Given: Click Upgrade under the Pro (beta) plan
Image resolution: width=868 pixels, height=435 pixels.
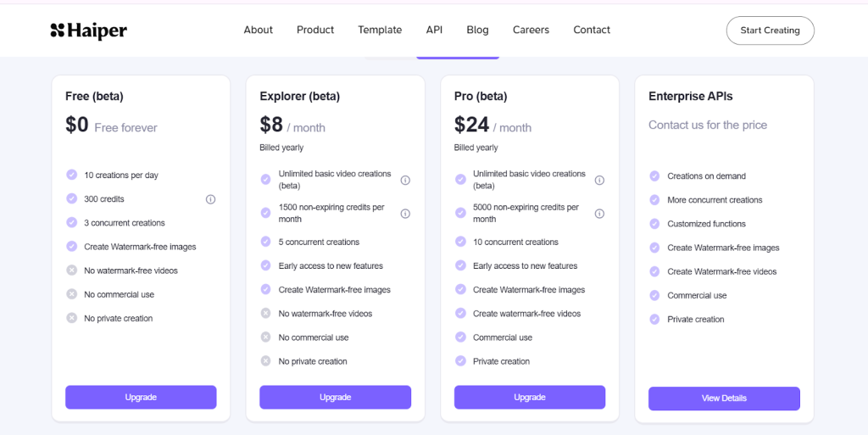Looking at the screenshot, I should tap(530, 398).
